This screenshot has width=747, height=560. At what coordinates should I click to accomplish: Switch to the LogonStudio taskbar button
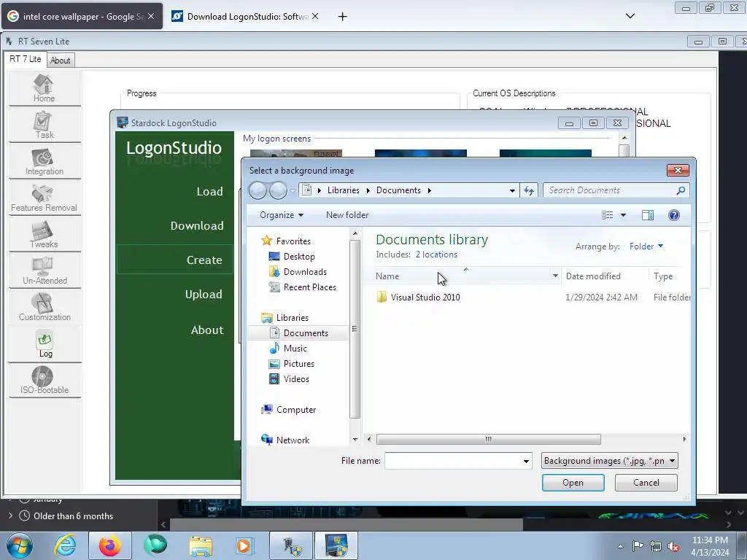pos(336,545)
